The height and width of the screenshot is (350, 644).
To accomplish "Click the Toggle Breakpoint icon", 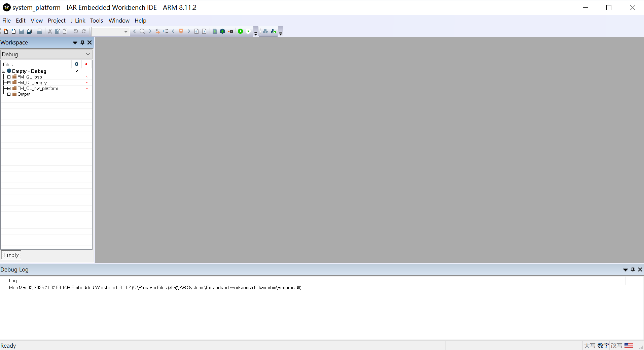I will click(230, 31).
